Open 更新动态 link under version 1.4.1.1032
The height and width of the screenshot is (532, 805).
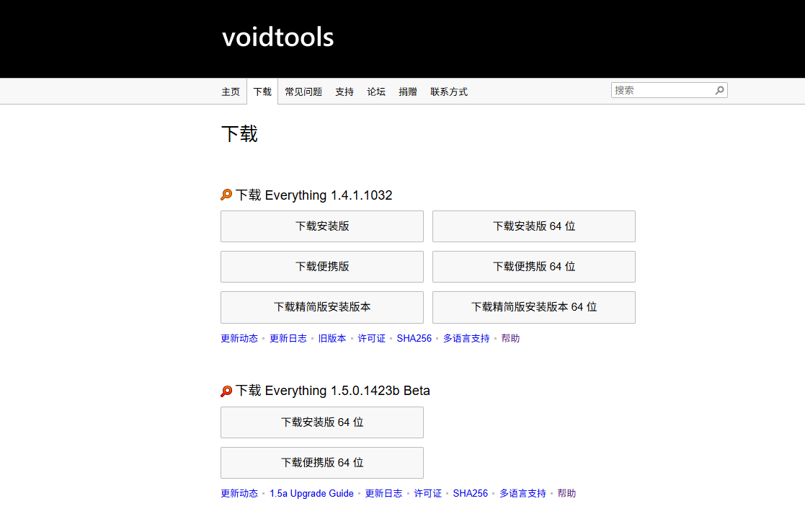pyautogui.click(x=239, y=338)
